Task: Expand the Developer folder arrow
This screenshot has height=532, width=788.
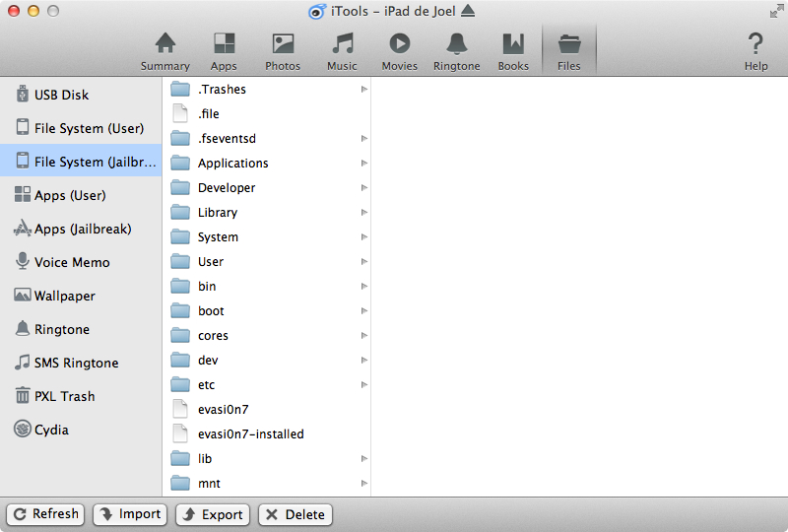Action: click(x=364, y=187)
